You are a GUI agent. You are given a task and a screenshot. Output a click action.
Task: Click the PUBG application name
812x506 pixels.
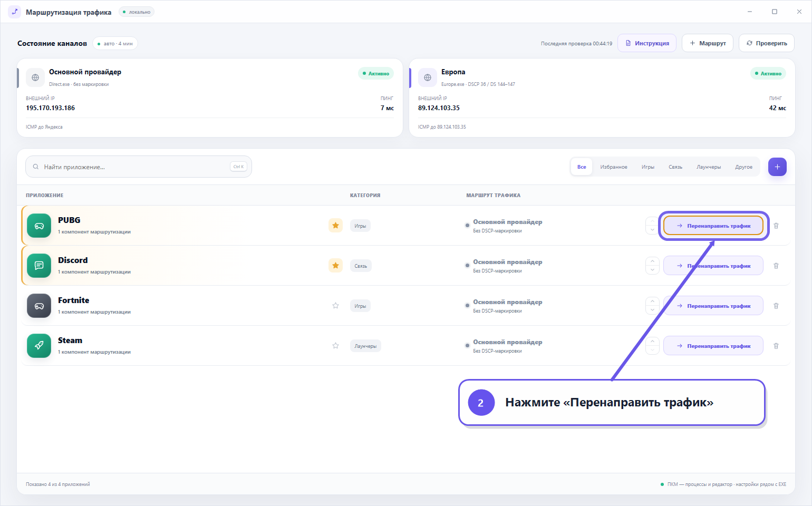pos(69,220)
